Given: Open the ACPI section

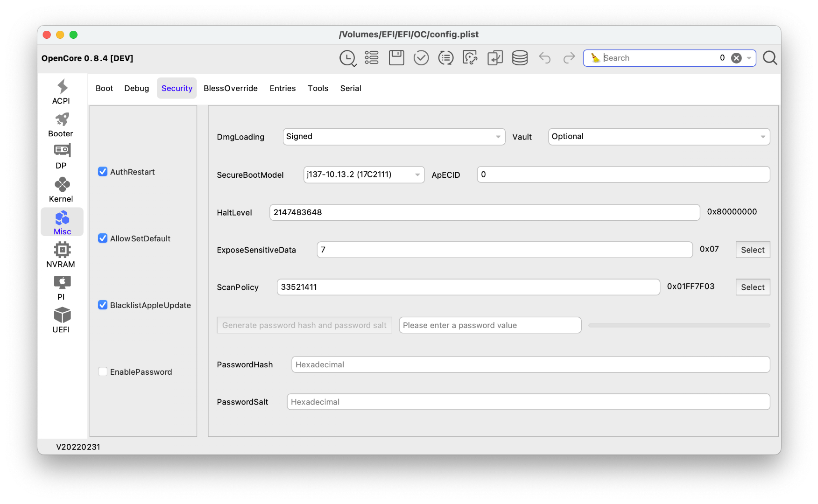Looking at the screenshot, I should coord(61,92).
